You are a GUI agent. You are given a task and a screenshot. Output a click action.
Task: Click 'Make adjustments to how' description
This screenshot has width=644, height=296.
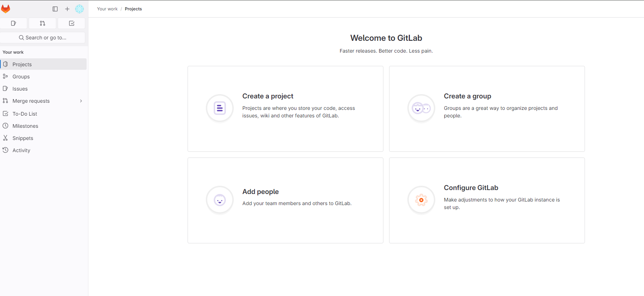click(x=502, y=203)
